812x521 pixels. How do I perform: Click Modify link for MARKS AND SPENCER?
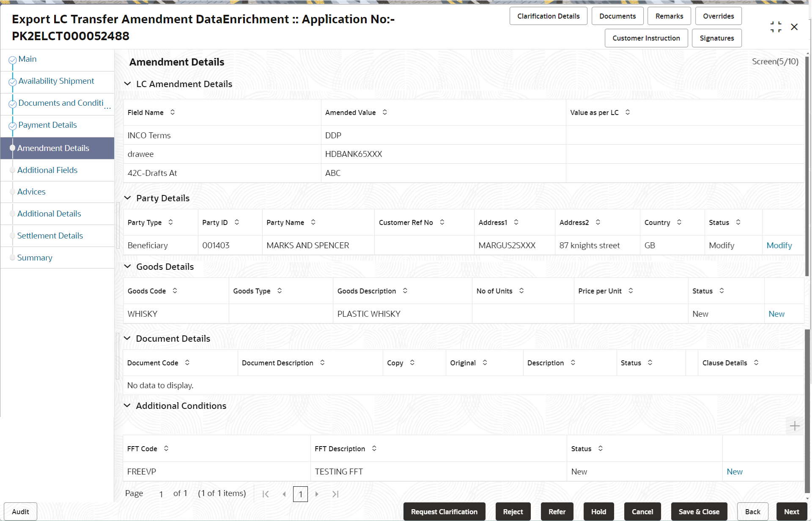[779, 245]
